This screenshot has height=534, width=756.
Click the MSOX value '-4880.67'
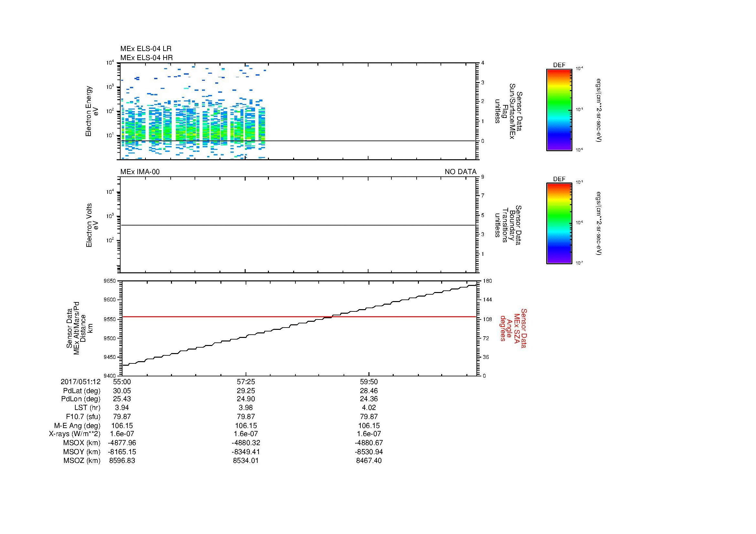[x=369, y=443]
